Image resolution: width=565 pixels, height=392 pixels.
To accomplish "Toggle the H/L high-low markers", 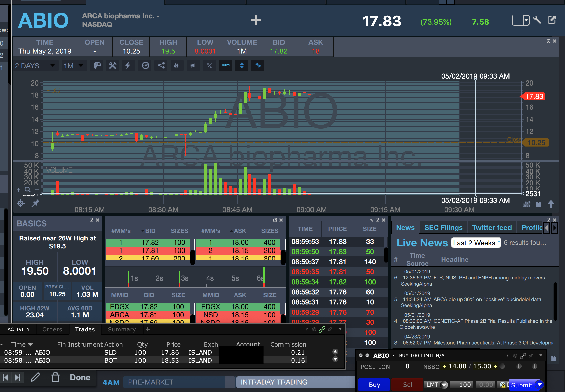I will coord(209,66).
